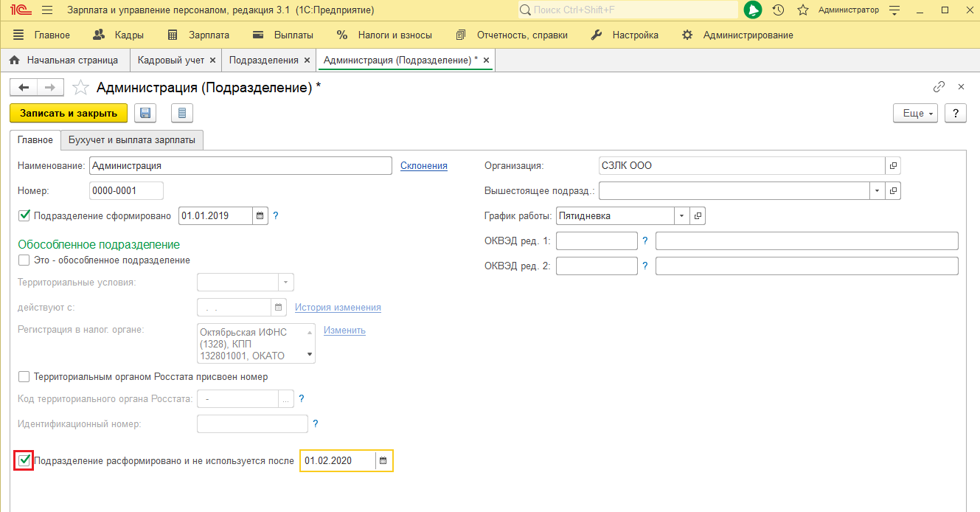Open the 1C main menu hamburger icon

46,10
